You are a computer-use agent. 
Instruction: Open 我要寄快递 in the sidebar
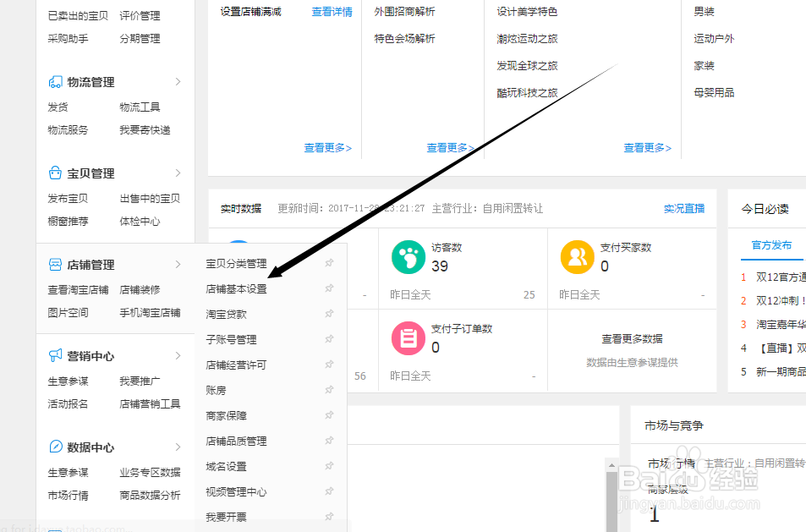click(145, 130)
